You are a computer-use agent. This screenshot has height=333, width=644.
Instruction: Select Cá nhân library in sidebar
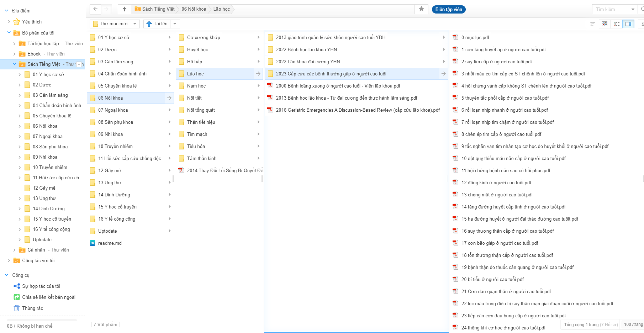pyautogui.click(x=36, y=250)
